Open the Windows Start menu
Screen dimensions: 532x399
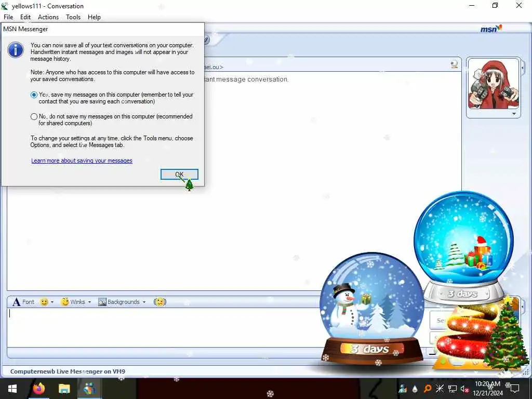click(x=12, y=389)
